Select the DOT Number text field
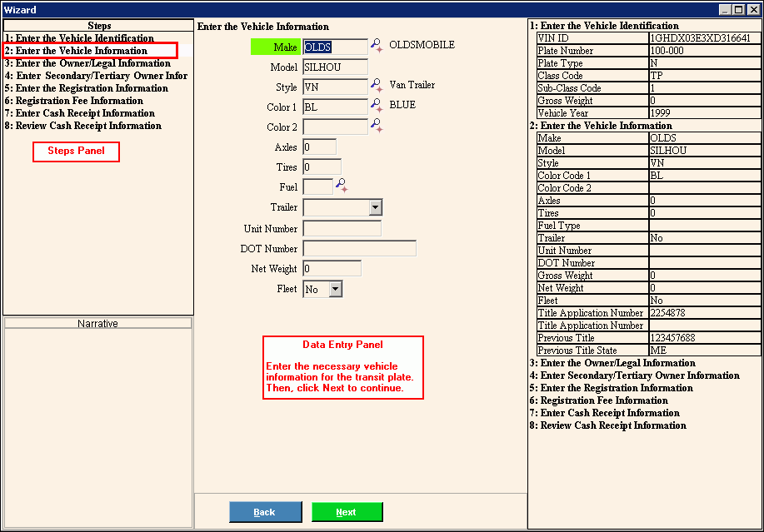The width and height of the screenshot is (764, 532). 359,248
